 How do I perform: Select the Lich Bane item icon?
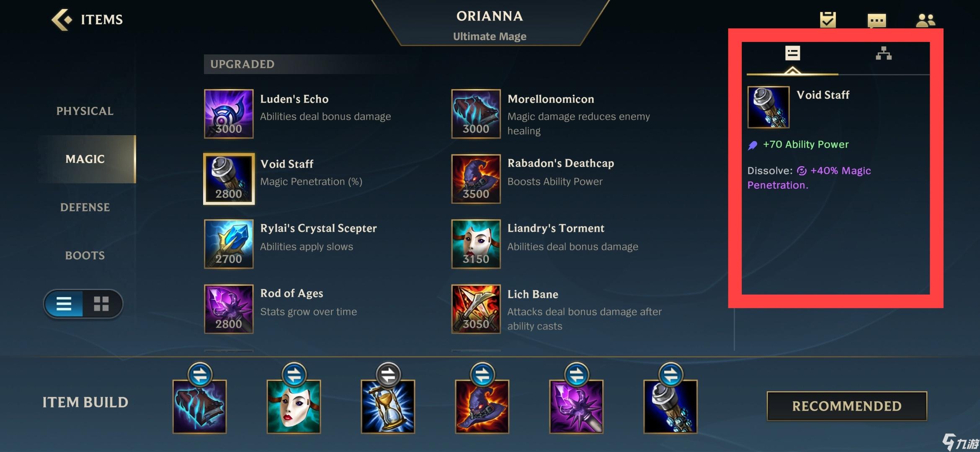(476, 309)
